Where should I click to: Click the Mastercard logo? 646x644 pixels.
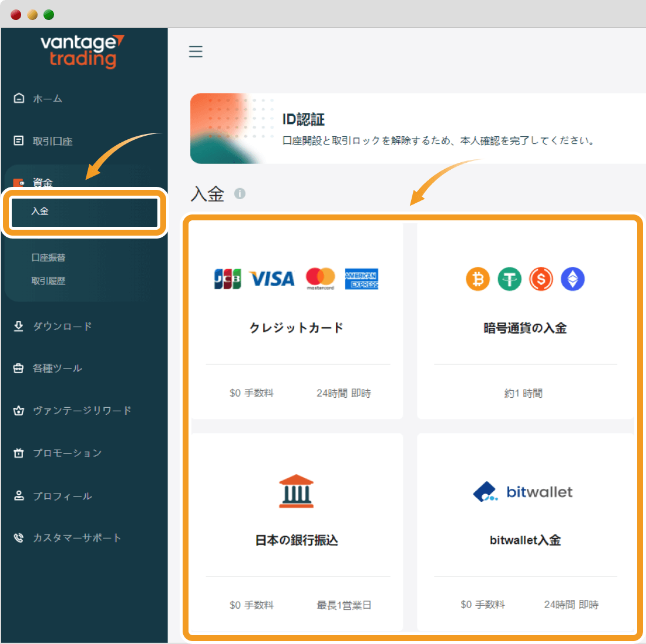320,279
